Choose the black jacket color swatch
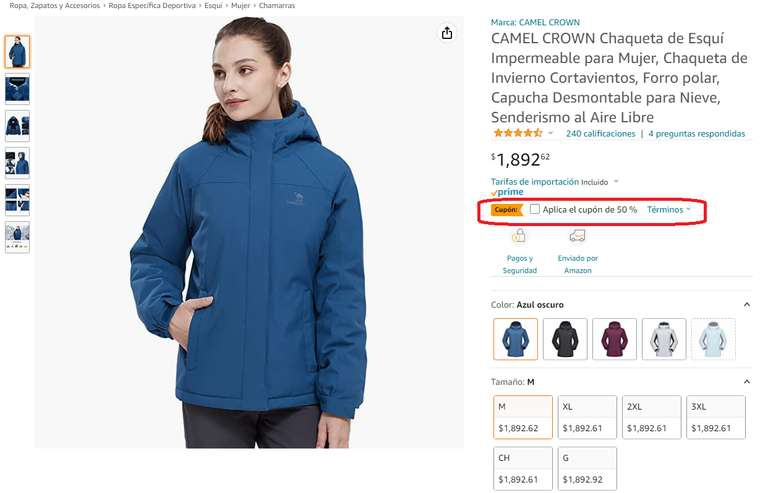The image size is (768, 493). 565,339
